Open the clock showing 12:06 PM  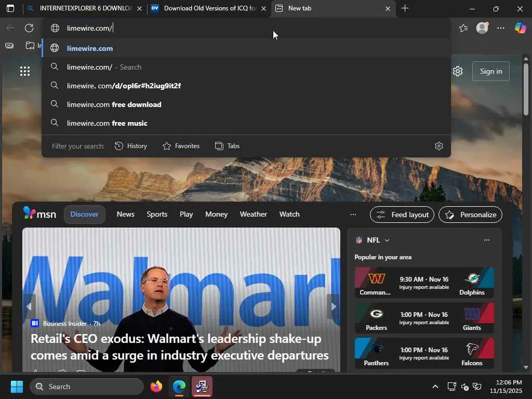[x=506, y=387]
